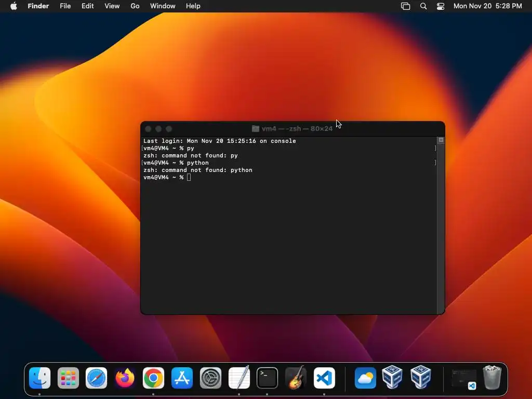The width and height of the screenshot is (532, 399).
Task: Open the Apple menu
Action: (x=14, y=6)
